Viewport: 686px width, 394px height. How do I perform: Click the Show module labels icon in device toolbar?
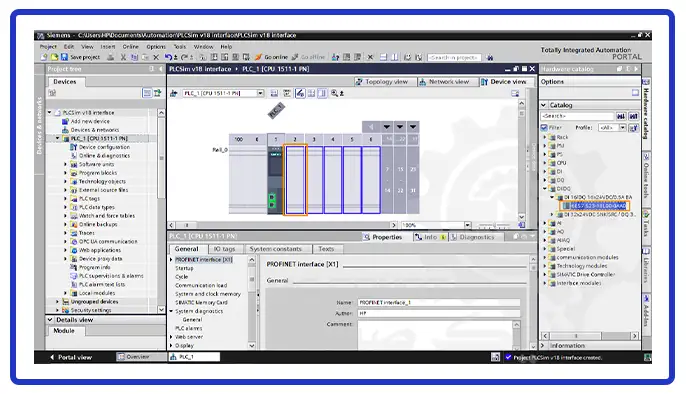coord(300,93)
